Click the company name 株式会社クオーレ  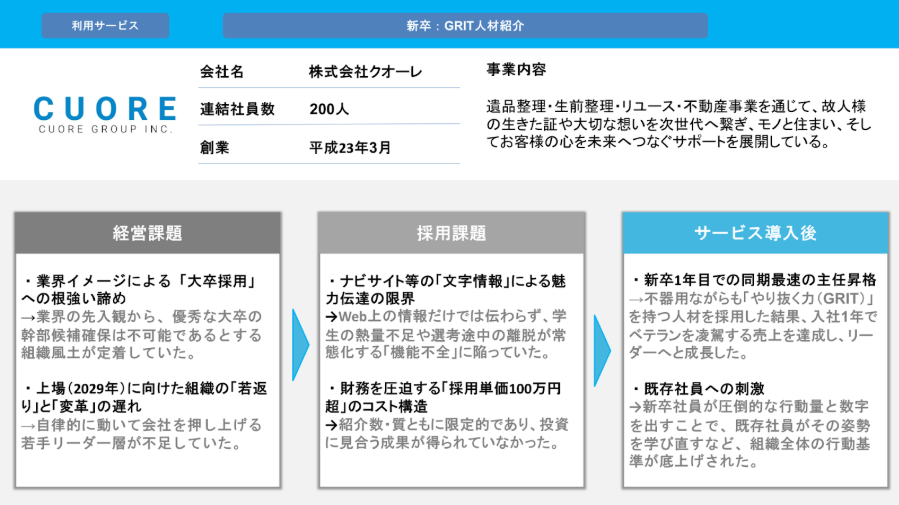[x=365, y=72]
